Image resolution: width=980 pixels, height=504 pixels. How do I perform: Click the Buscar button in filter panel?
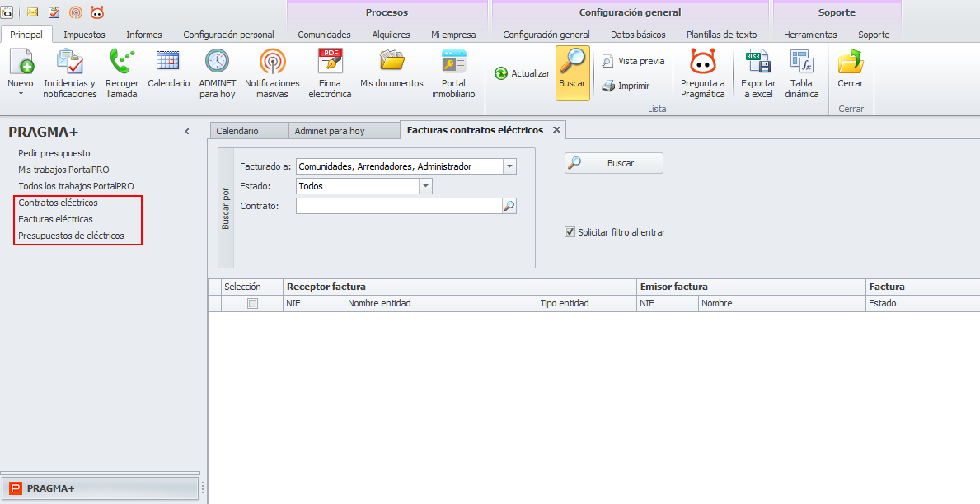pyautogui.click(x=614, y=163)
